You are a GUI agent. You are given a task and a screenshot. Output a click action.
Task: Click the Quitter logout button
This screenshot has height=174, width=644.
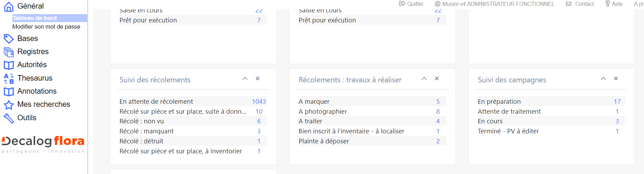coord(411,4)
